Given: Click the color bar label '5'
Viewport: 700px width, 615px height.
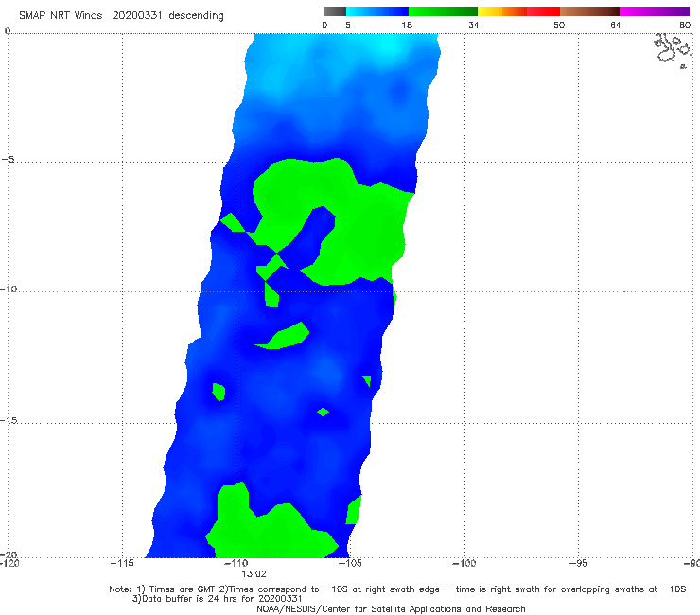Looking at the screenshot, I should [x=348, y=26].
